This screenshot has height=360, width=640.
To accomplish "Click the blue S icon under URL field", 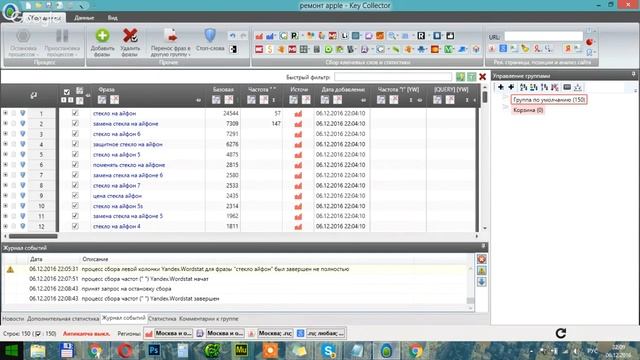I will coord(503,49).
